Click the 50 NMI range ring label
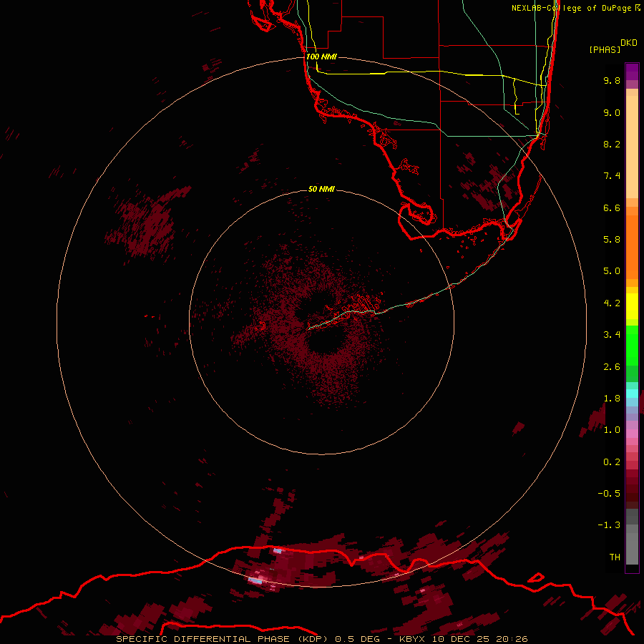This screenshot has width=644, height=644. tap(321, 189)
